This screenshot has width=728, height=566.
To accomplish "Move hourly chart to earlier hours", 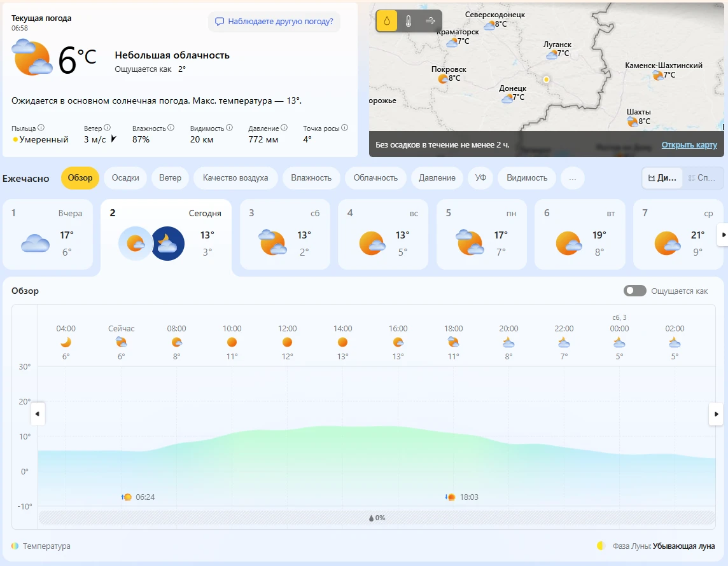I will pyautogui.click(x=38, y=413).
